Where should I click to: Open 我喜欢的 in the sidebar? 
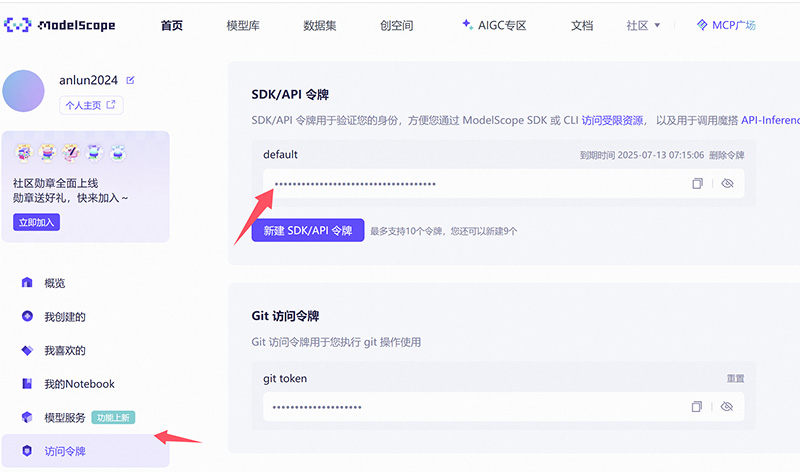[65, 351]
